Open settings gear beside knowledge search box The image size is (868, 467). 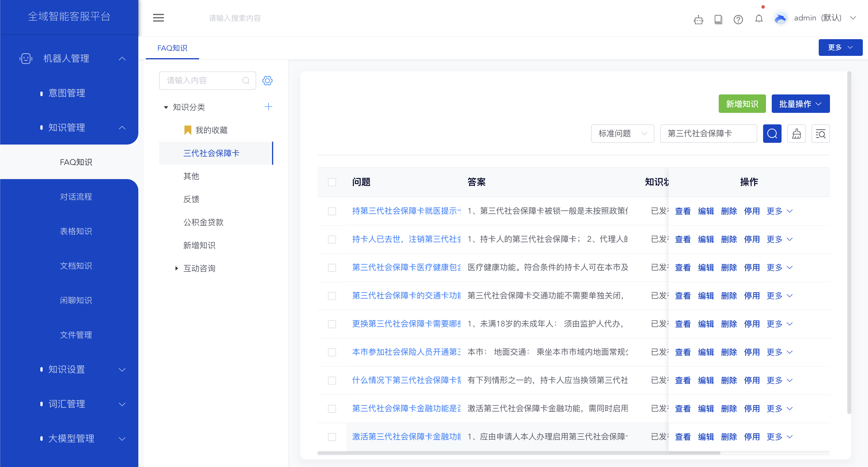click(x=267, y=80)
